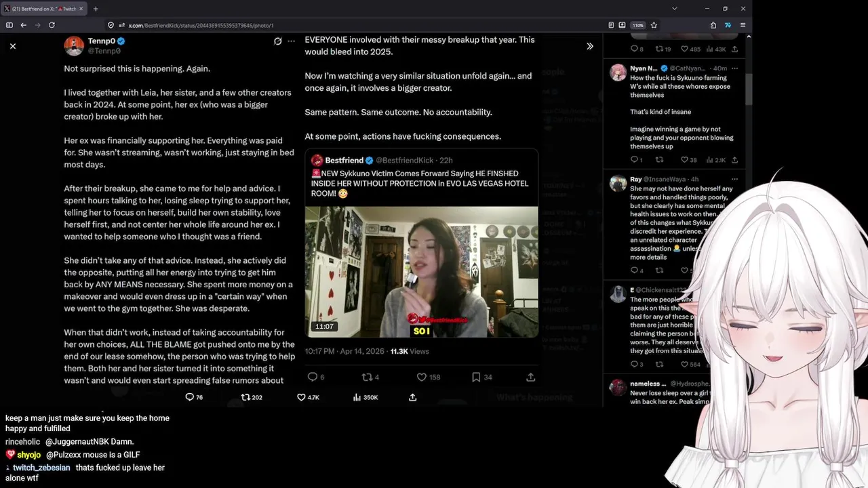This screenshot has width=868, height=488.
Task: Repost Nyan N's reply
Action: (659, 160)
